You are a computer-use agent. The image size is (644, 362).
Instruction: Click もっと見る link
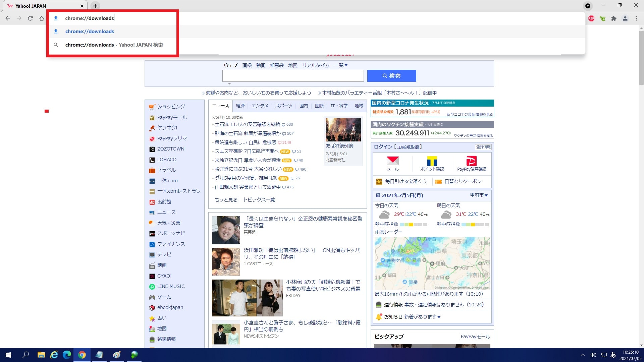click(226, 200)
